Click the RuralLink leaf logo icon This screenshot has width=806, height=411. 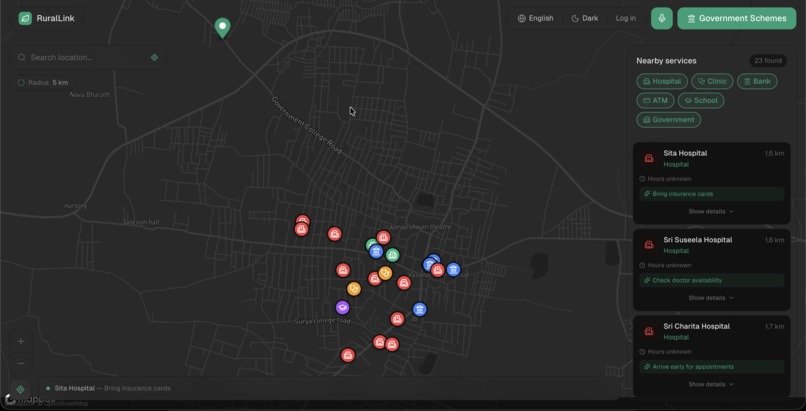[25, 18]
